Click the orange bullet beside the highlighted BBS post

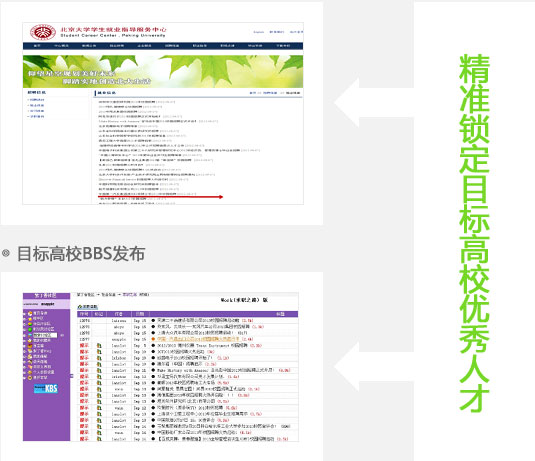pyautogui.click(x=153, y=339)
